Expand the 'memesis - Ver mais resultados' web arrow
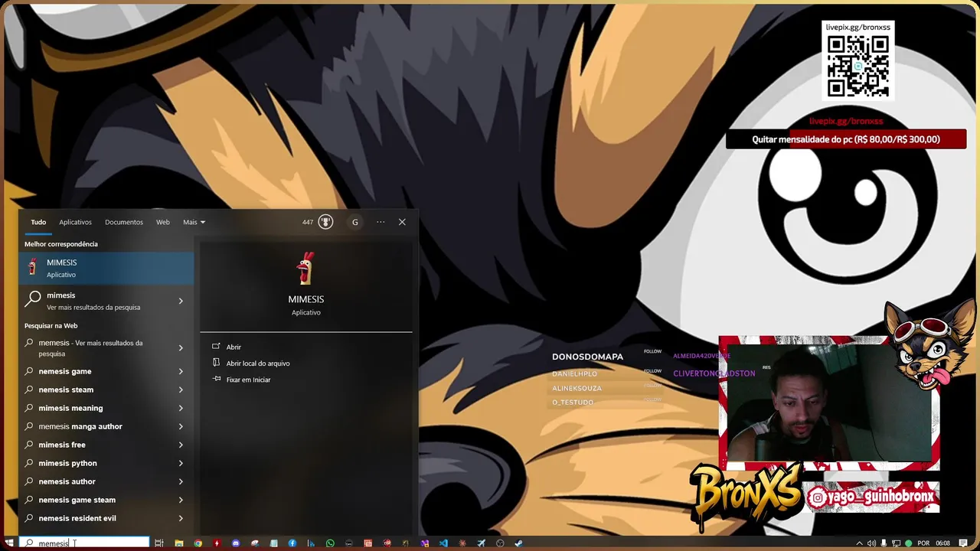 pyautogui.click(x=181, y=348)
